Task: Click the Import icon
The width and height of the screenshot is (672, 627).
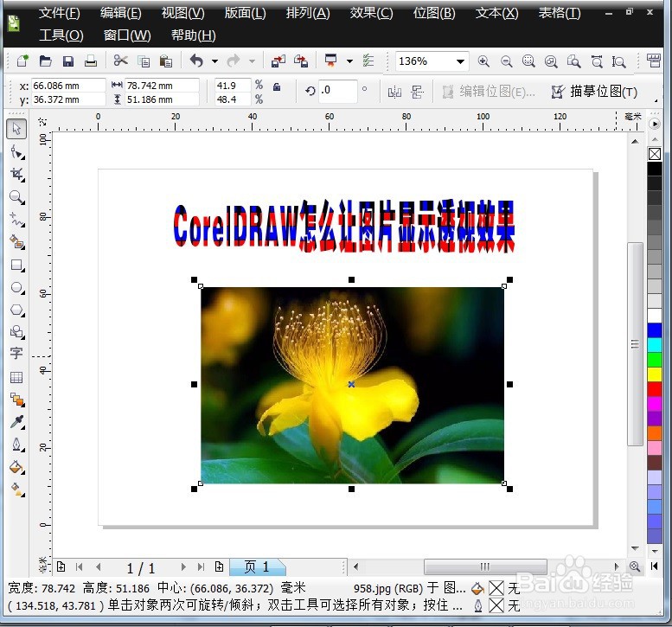Action: tap(278, 61)
